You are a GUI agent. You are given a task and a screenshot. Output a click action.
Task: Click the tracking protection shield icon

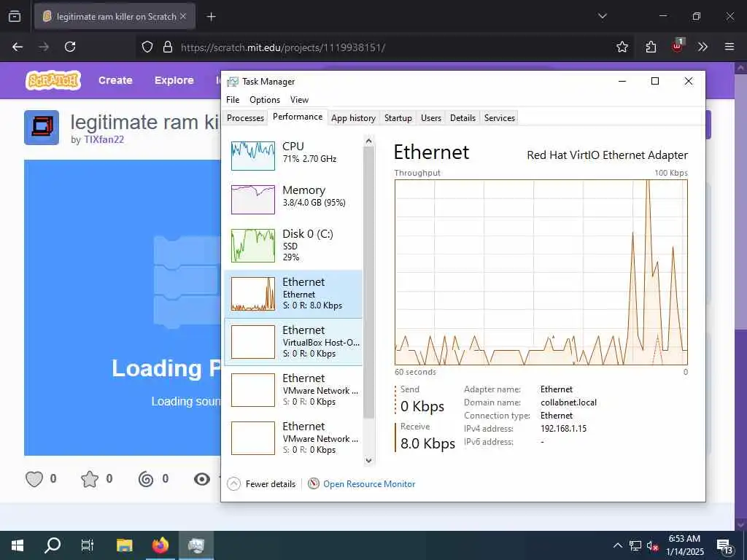tap(147, 47)
